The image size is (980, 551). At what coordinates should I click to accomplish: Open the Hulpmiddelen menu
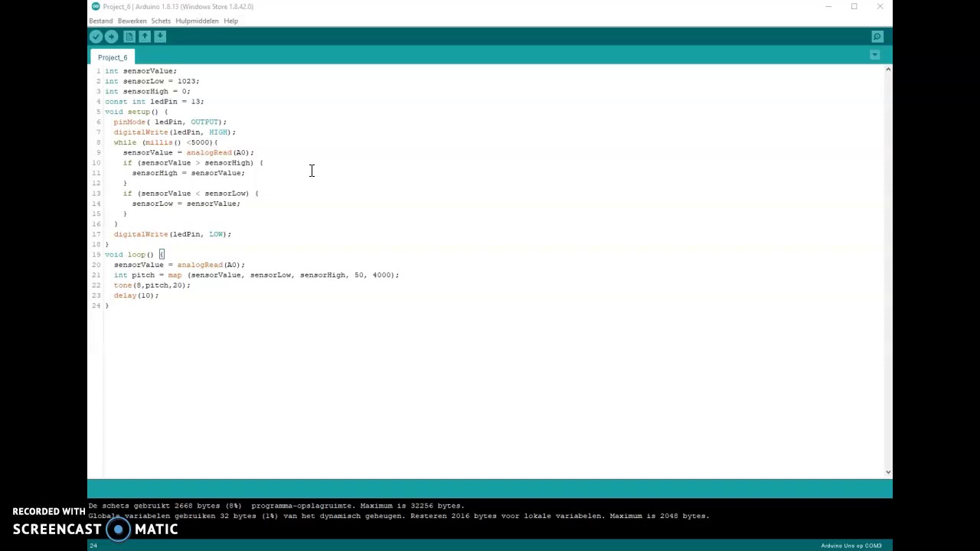[197, 21]
